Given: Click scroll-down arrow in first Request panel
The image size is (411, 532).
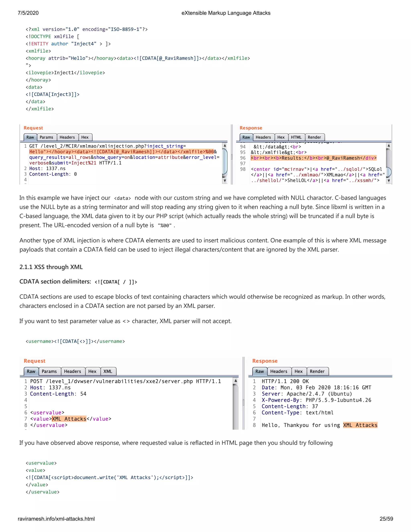Looking at the screenshot, I should 225,180.
